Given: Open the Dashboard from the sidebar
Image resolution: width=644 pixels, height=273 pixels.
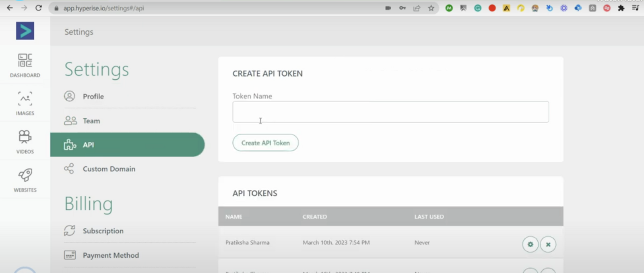Looking at the screenshot, I should [x=25, y=65].
